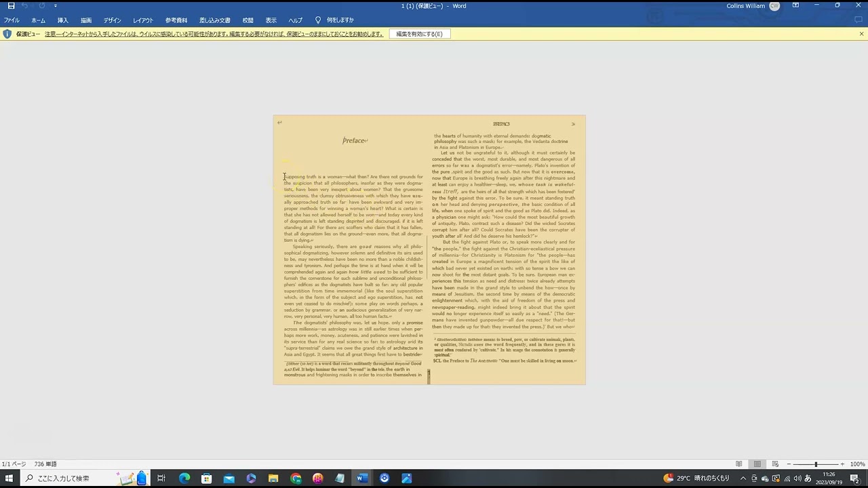Switch to the 校閲 ribbon tab

(x=248, y=20)
